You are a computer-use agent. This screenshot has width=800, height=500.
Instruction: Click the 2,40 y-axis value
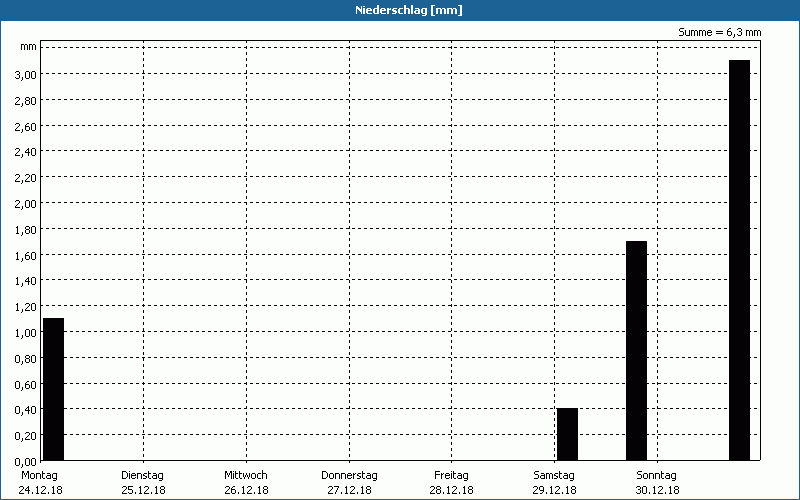26,152
